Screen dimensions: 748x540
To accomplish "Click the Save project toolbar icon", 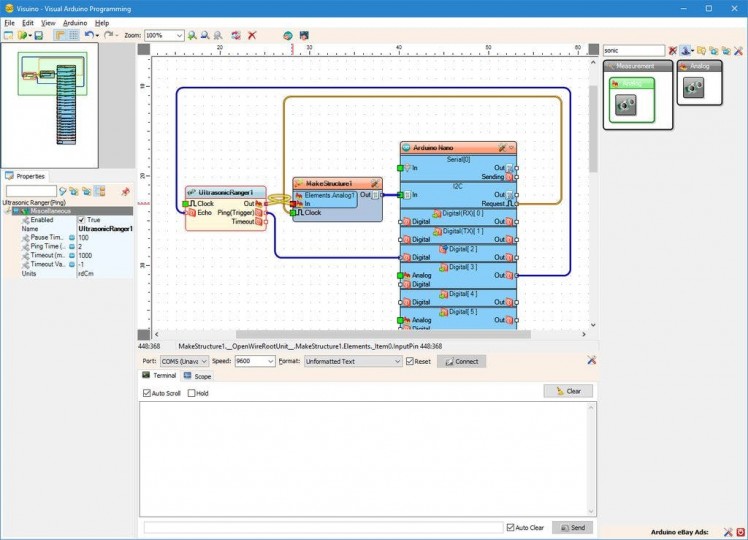I will point(39,35).
